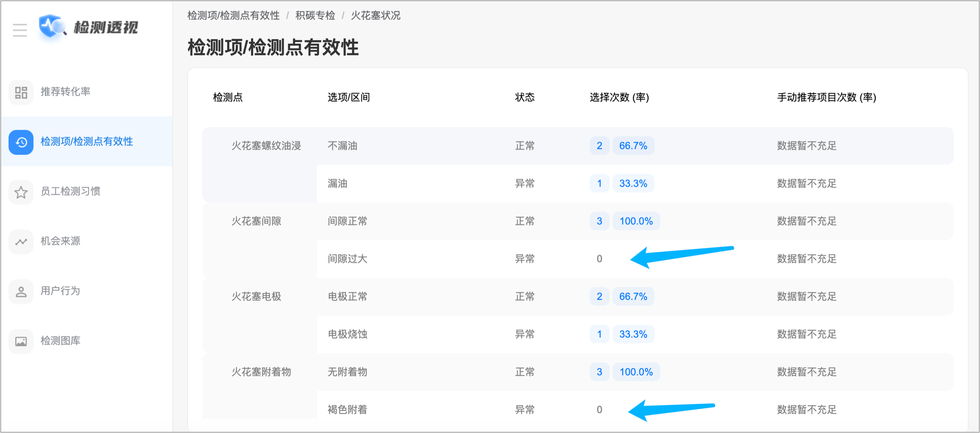Screen dimensions: 980x433
Task: Click the 员工检测习惯 star icon
Action: click(x=21, y=192)
